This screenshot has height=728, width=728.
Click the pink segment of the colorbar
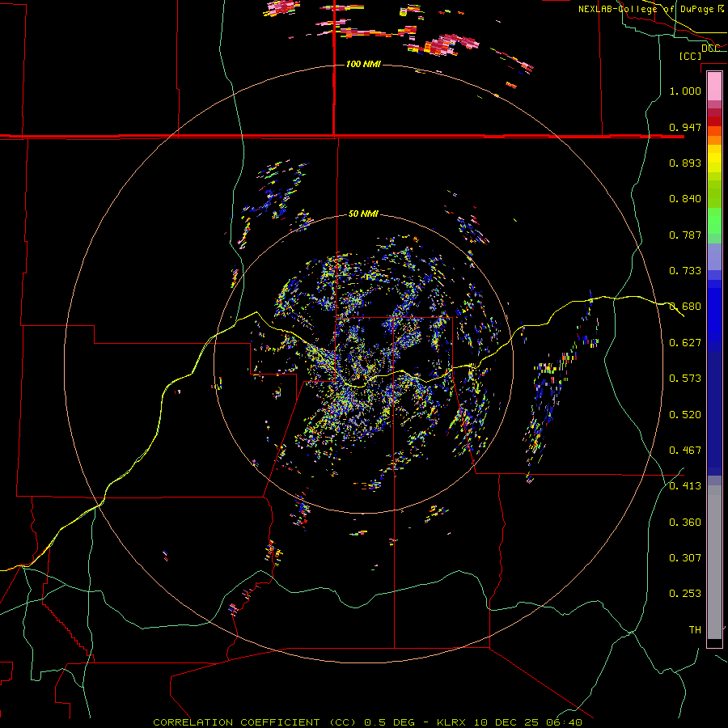pyautogui.click(x=714, y=86)
